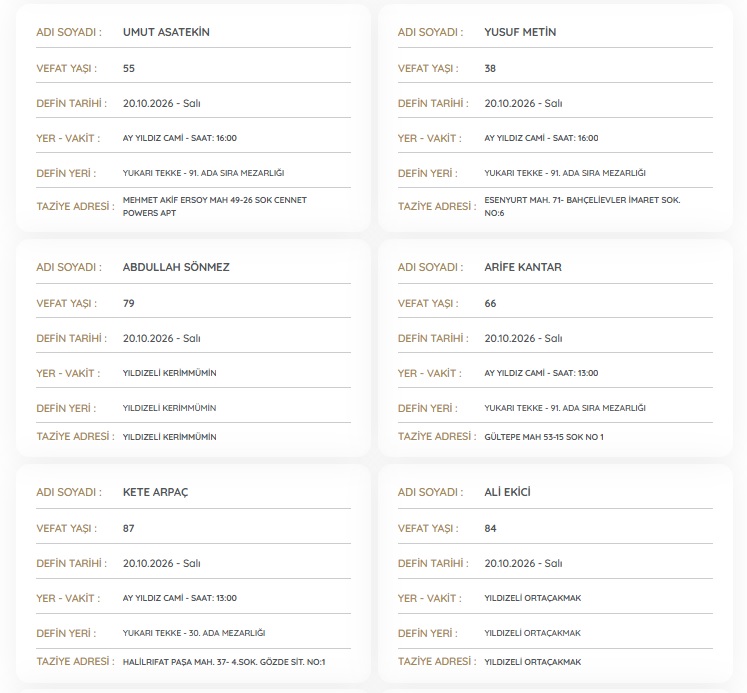Viewport: 747px width, 693px height.
Task: Click DEFİN YERİ value YILDIZELİ ORTAÇAKMAK
Action: click(533, 633)
